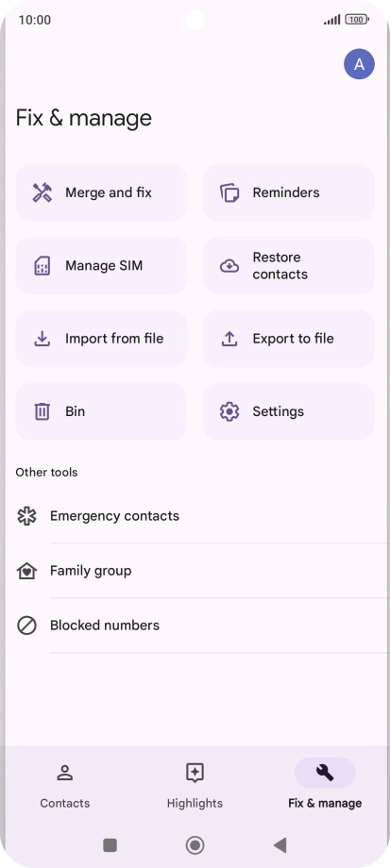This screenshot has width=390, height=868.
Task: Tap the Android home circle button
Action: 195,845
